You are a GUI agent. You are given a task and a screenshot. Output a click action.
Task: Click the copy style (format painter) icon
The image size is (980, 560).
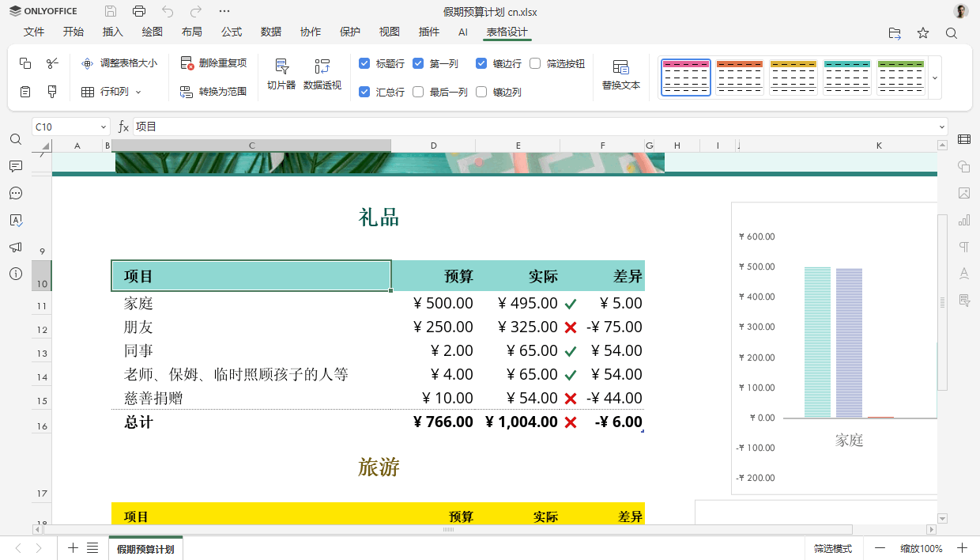click(x=52, y=92)
